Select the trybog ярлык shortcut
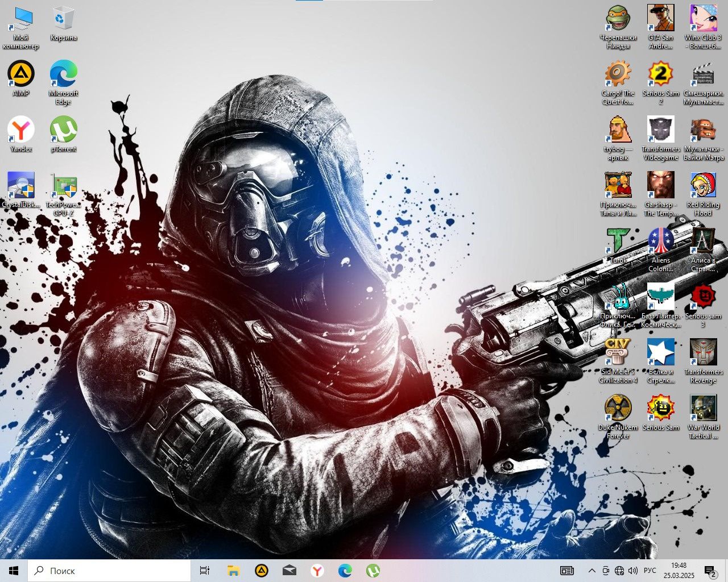The width and height of the screenshot is (728, 582). [x=618, y=139]
